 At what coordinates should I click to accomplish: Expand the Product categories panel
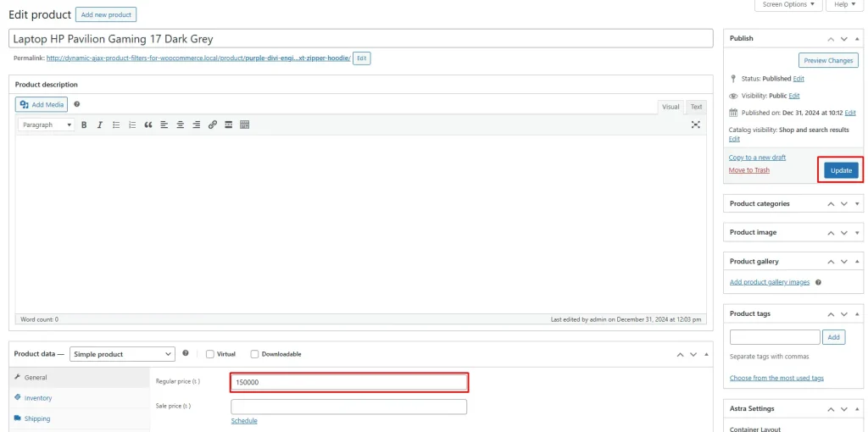coord(857,204)
